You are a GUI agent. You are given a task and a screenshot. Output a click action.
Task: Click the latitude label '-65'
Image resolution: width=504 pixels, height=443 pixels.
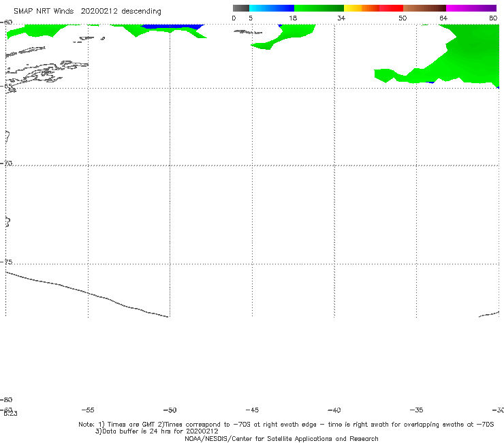(6, 86)
